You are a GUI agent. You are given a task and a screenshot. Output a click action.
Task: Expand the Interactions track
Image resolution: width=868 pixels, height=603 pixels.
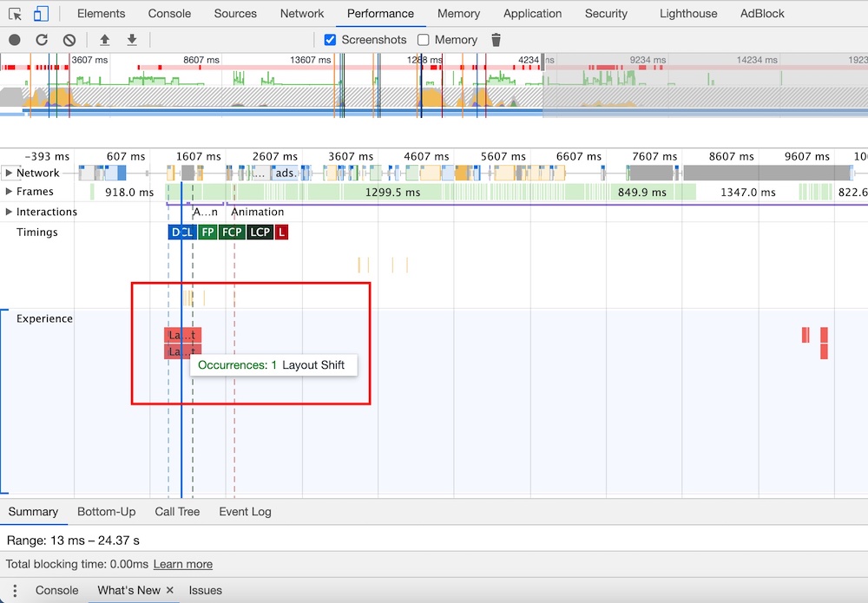tap(9, 212)
